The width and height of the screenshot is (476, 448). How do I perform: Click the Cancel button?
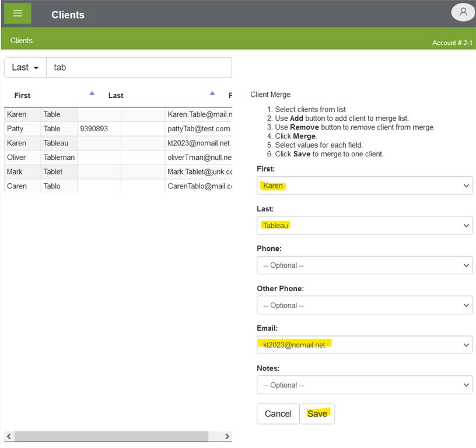[x=278, y=414]
